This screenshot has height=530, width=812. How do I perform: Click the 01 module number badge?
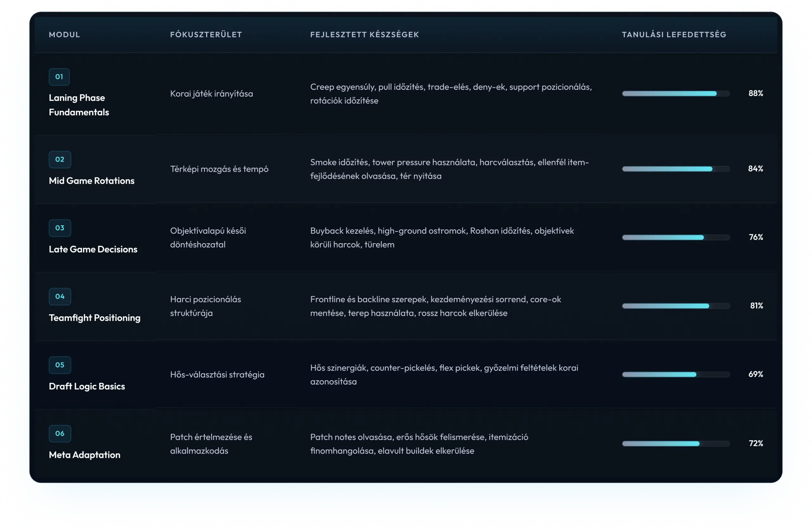click(x=59, y=77)
